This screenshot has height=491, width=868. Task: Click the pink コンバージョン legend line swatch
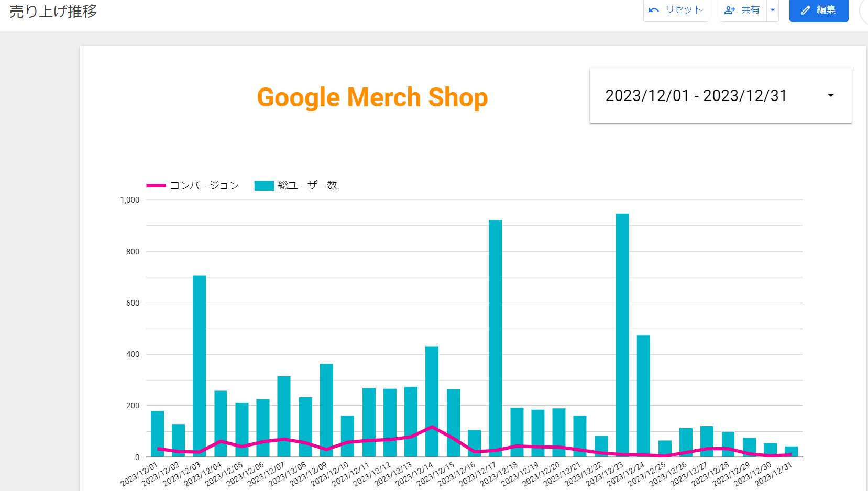(156, 185)
